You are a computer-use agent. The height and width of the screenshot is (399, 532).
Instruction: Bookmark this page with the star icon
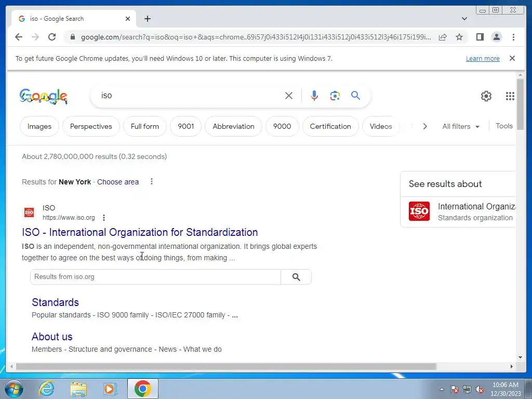(459, 37)
